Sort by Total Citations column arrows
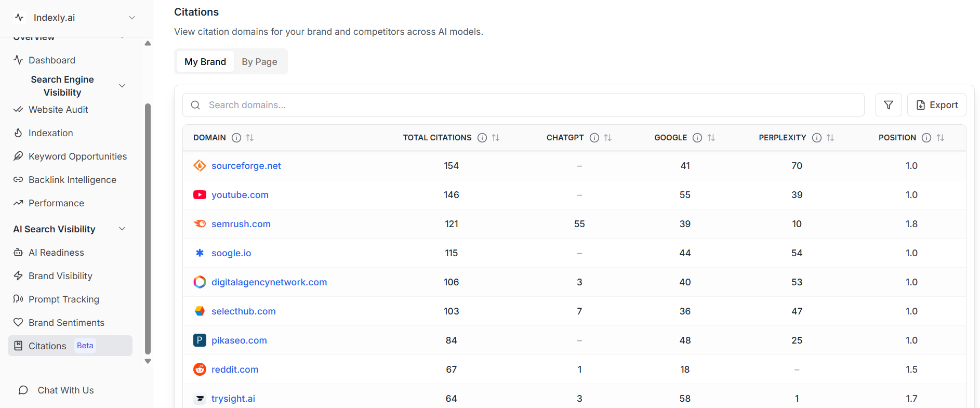The width and height of the screenshot is (980, 408). coord(496,138)
